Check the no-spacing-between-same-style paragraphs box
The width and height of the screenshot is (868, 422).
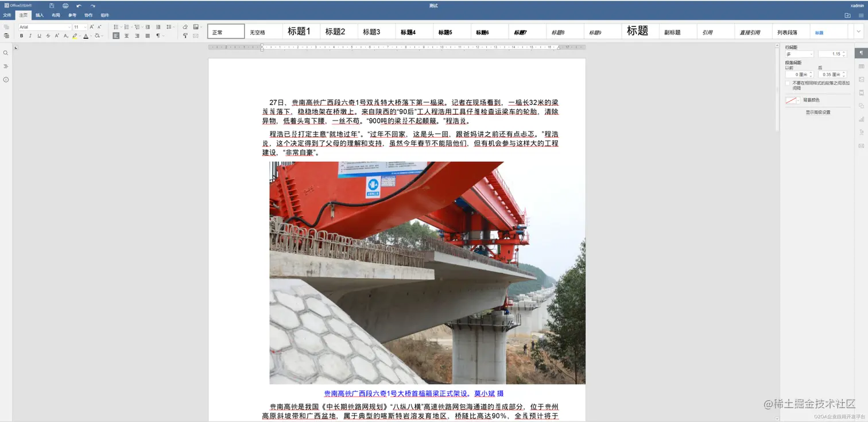click(788, 83)
